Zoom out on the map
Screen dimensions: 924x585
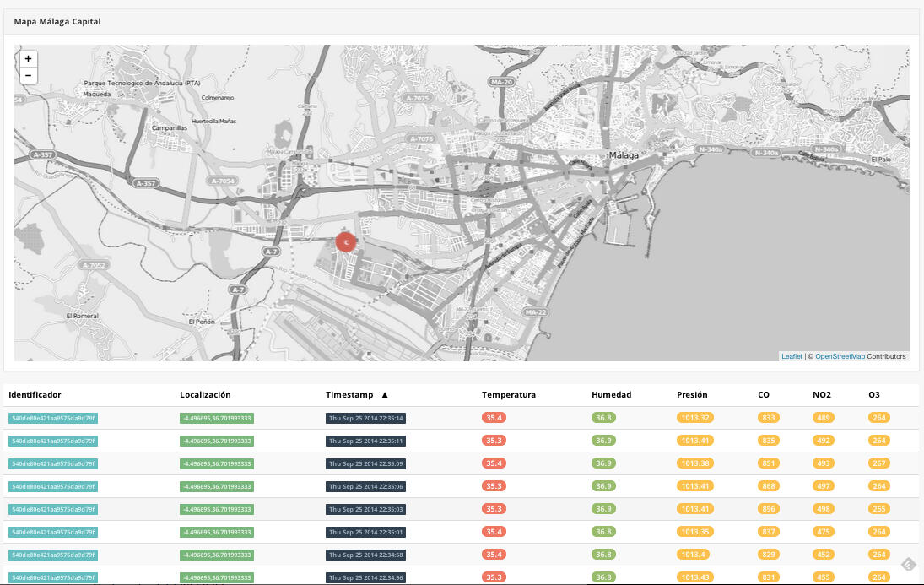pyautogui.click(x=28, y=76)
